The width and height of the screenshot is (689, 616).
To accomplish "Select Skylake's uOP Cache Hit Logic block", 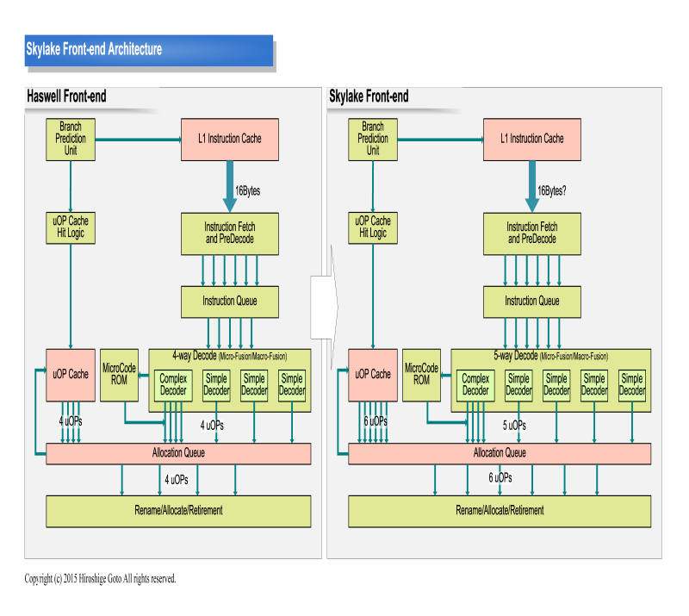I will [373, 227].
